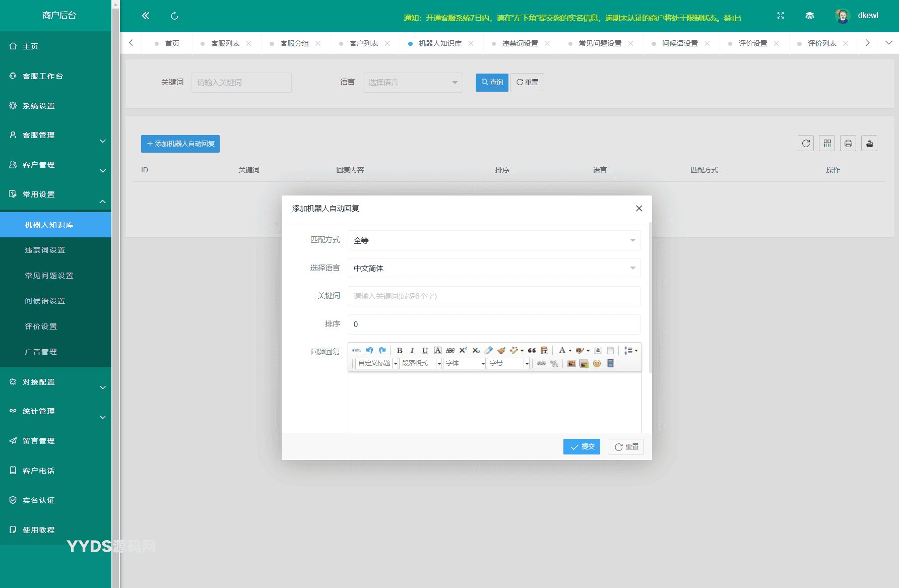Switch to 违禁词设置 tab
Screen dimensions: 899x588
(520, 43)
